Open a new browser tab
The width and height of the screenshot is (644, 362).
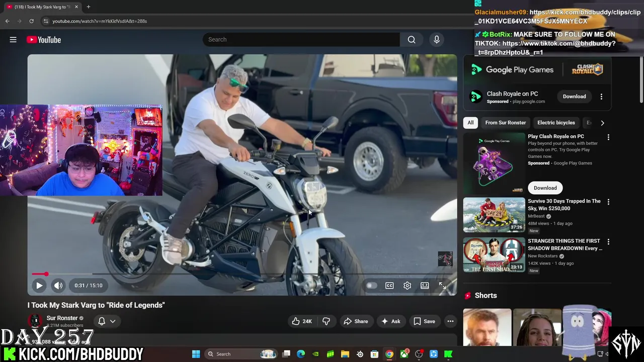tap(89, 7)
